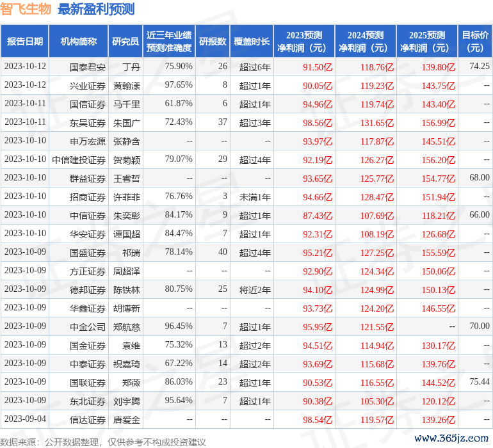Click institution name 国泰君安

[88, 67]
